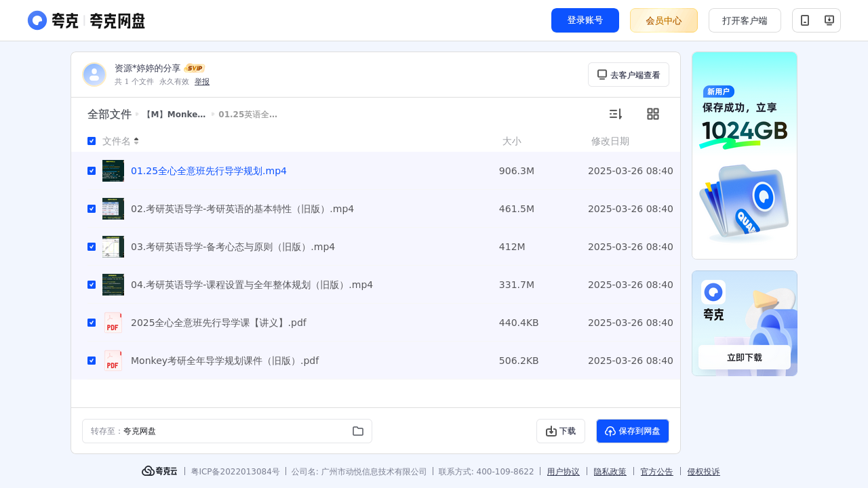Click the 夸克网盘 title text in header

click(117, 21)
